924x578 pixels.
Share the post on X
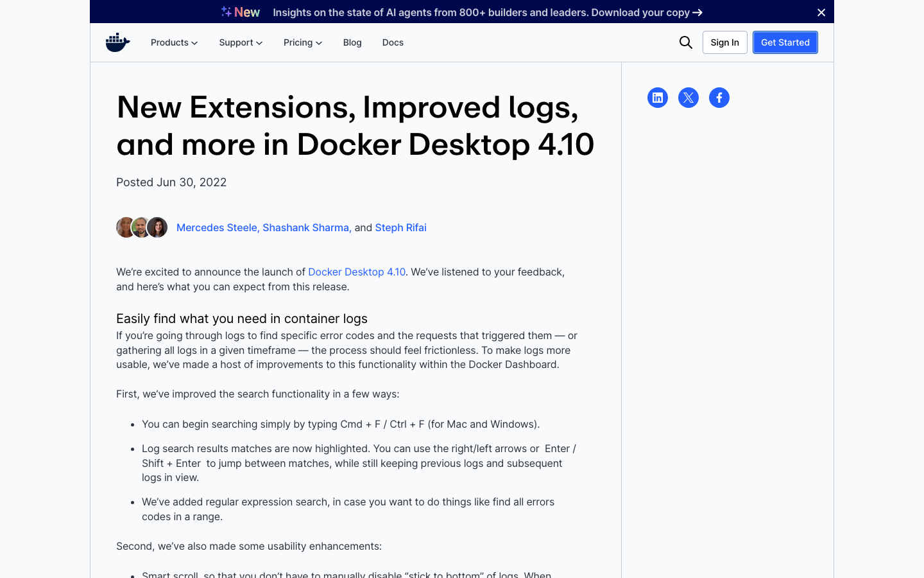[689, 98]
